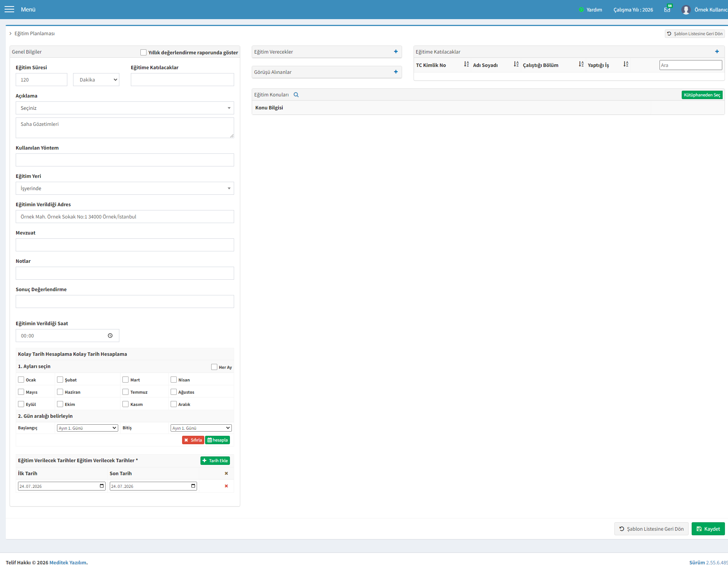728x572 pixels.
Task: Expand the Eğitim Yeri İşyerinde dropdown
Action: [x=125, y=188]
